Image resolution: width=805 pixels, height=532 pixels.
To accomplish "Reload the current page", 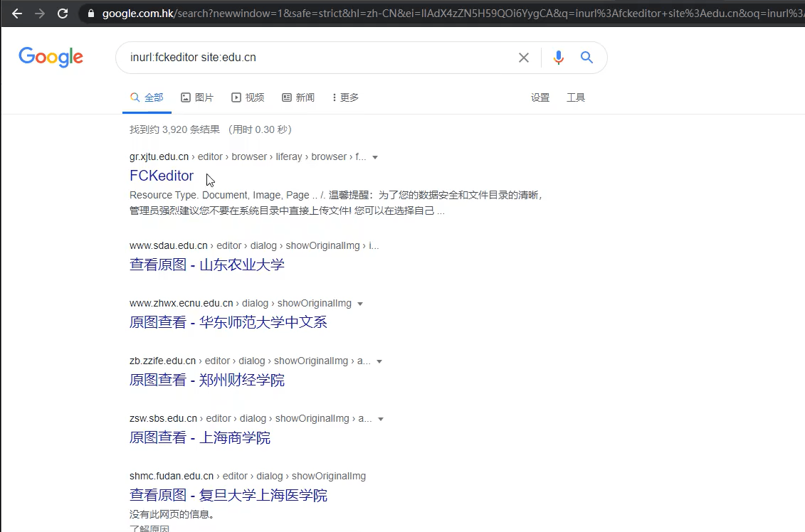I will pos(63,14).
